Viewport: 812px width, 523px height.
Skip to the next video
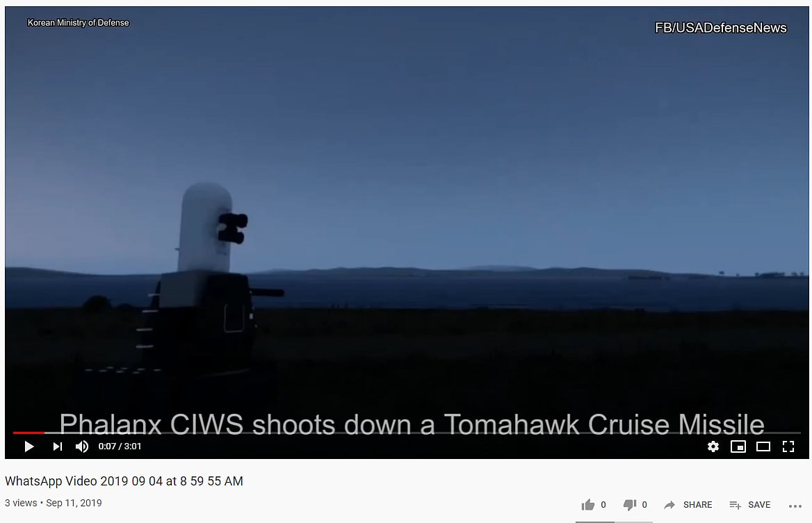click(x=58, y=446)
